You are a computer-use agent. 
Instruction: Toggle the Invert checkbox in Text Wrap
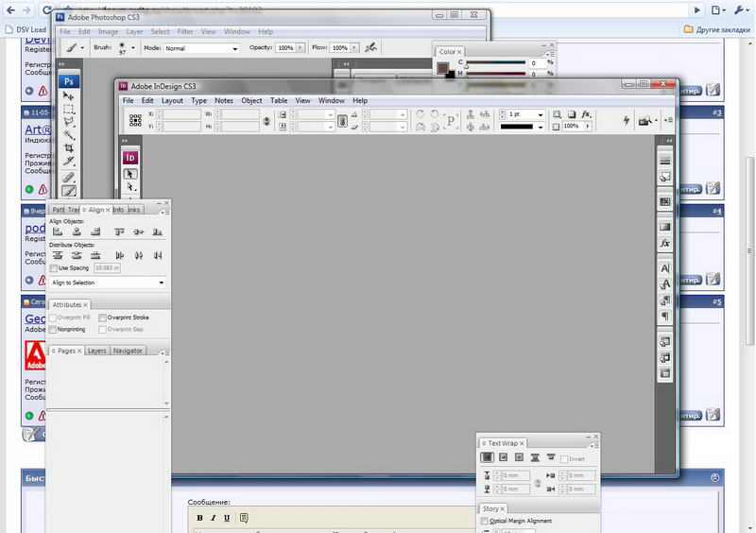(564, 459)
